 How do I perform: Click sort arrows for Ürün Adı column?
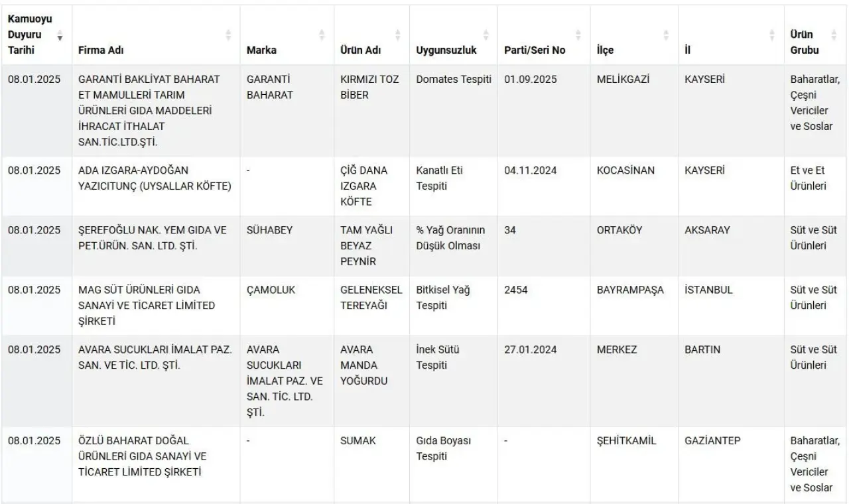pos(398,34)
